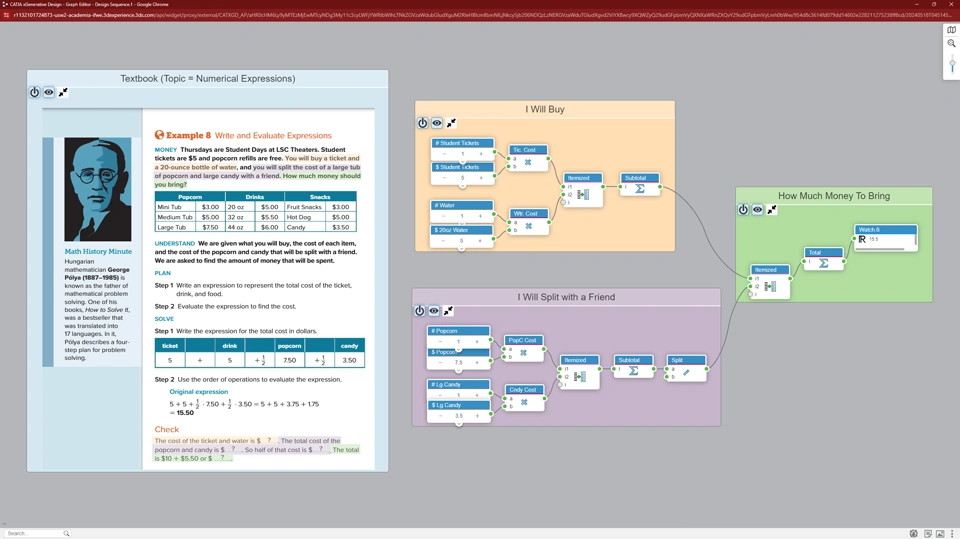Click the multiply icon in Cndy Cost node
Image resolution: width=960 pixels, height=539 pixels.
[524, 402]
